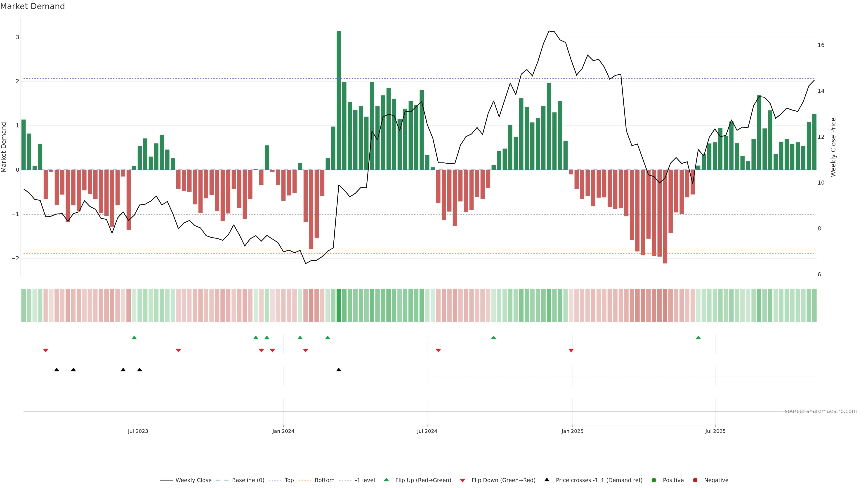
Task: Click the last green flip-up marker near Jul 2025
Action: pos(698,338)
